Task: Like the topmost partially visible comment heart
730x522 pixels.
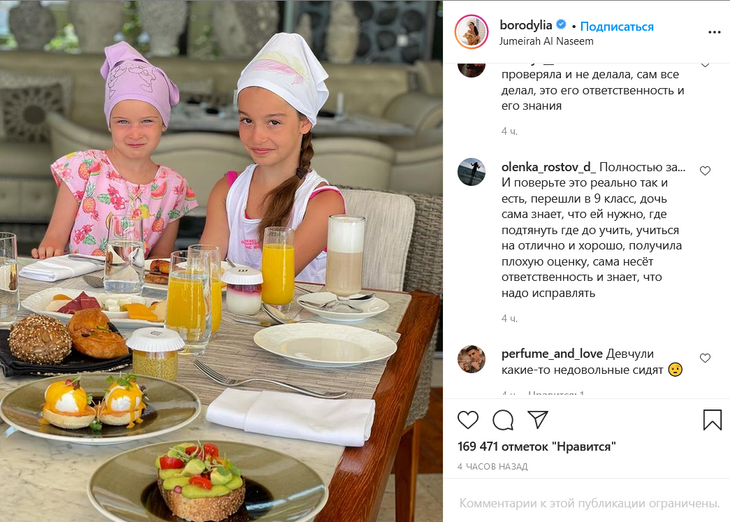Action: [705, 64]
